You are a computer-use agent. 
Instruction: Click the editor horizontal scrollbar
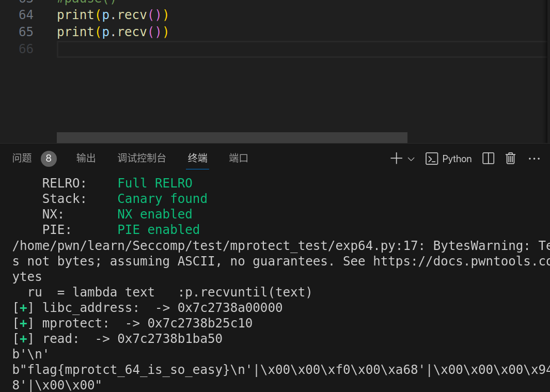coord(232,137)
